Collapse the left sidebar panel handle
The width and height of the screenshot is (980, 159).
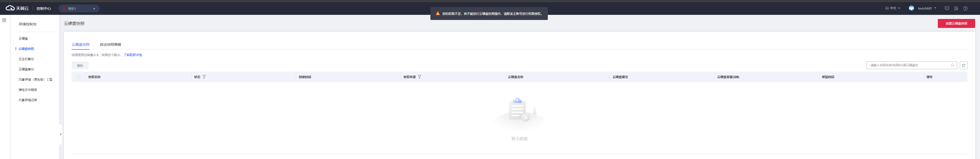(x=60, y=134)
